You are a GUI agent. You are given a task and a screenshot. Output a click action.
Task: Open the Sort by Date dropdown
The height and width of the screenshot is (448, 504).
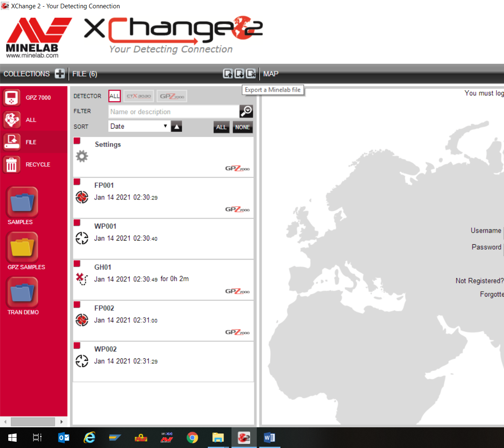tap(139, 127)
